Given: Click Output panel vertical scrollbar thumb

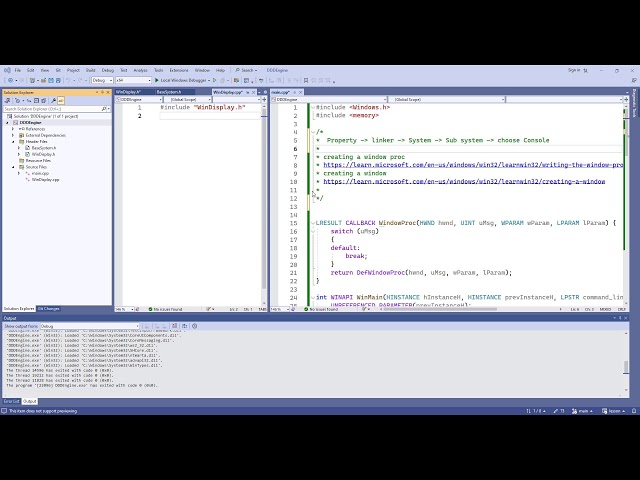Looking at the screenshot, I should pos(626,367).
